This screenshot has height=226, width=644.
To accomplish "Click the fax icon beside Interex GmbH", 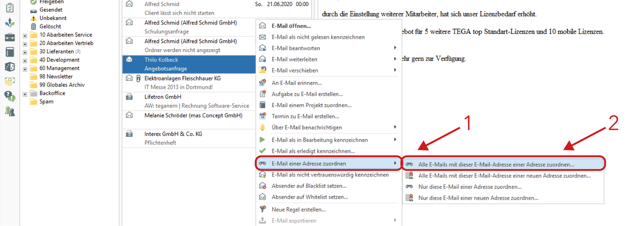I will click(129, 134).
